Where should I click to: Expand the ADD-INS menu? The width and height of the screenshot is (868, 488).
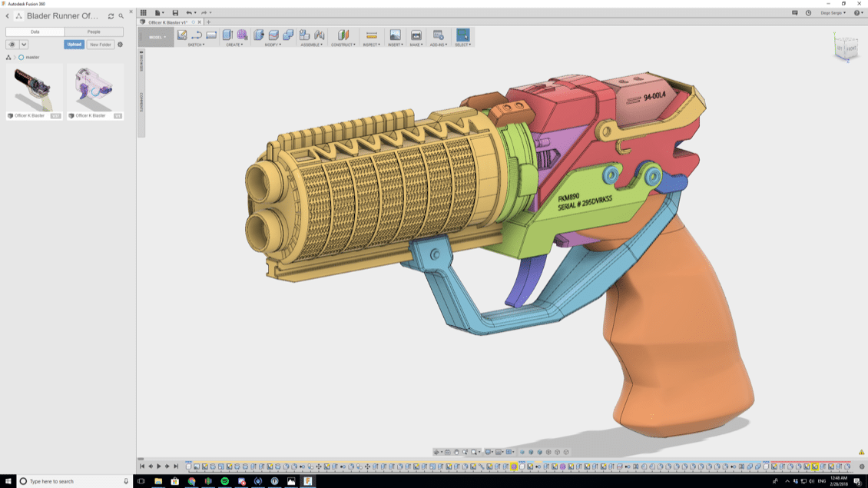coord(439,45)
